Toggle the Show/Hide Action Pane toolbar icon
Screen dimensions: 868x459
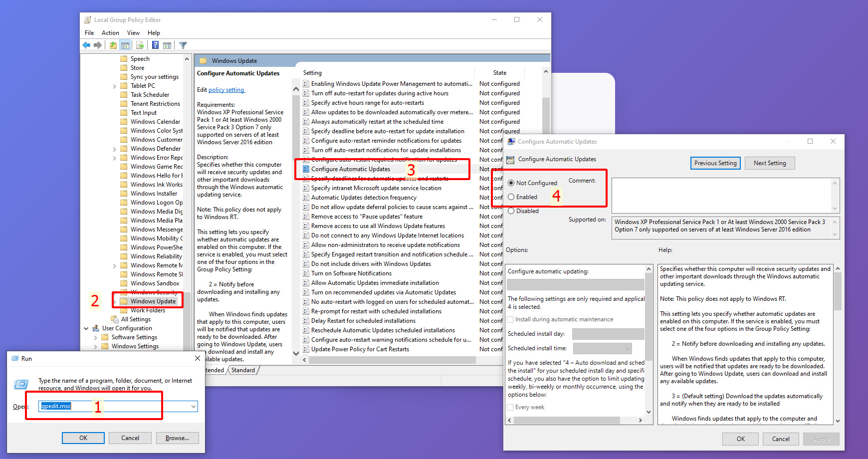(167, 45)
